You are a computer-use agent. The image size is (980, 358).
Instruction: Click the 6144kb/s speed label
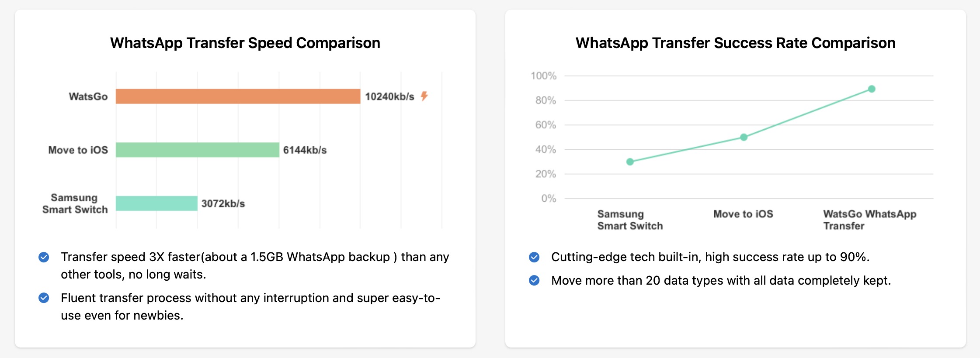pyautogui.click(x=305, y=150)
